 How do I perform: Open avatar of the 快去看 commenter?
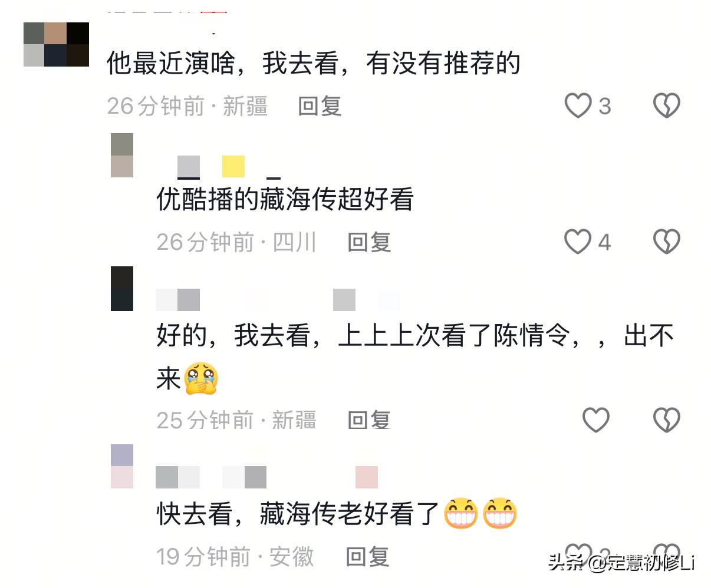[122, 467]
